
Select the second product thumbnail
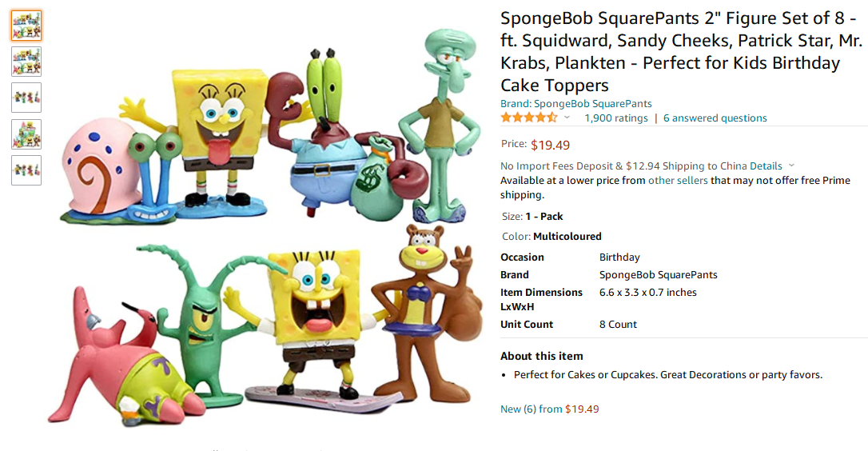tap(26, 62)
